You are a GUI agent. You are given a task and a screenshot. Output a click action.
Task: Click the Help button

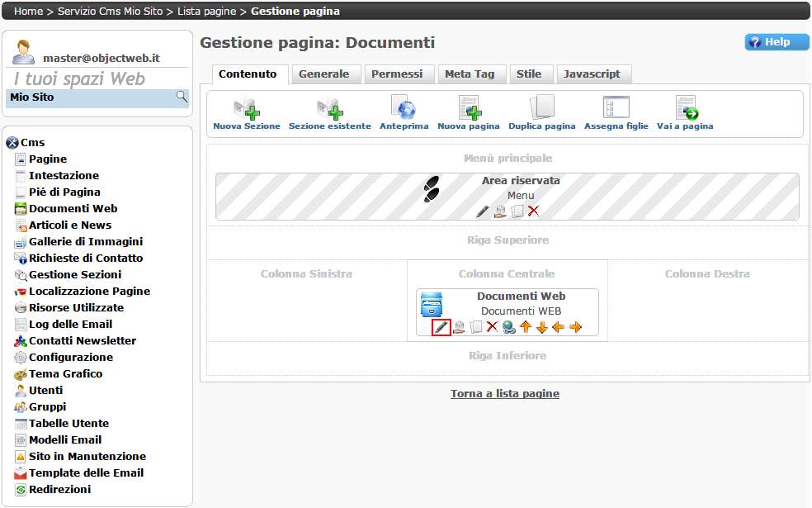(x=777, y=42)
